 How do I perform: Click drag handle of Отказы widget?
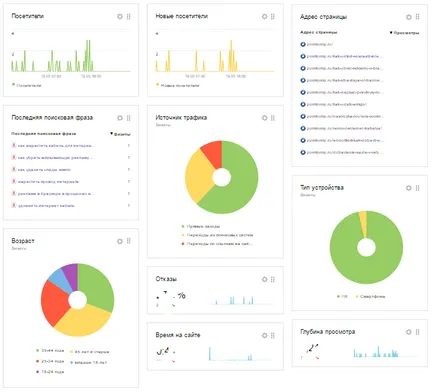click(x=273, y=279)
